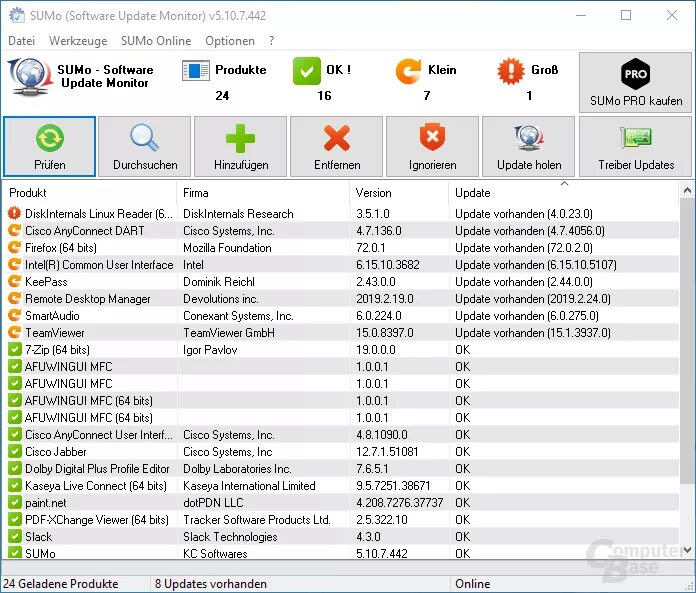Click SUMo PRO kaufen button

tap(636, 83)
